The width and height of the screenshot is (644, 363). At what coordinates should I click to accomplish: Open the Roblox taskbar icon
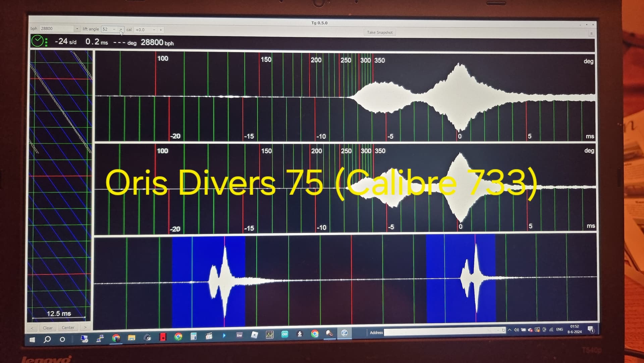click(x=255, y=335)
